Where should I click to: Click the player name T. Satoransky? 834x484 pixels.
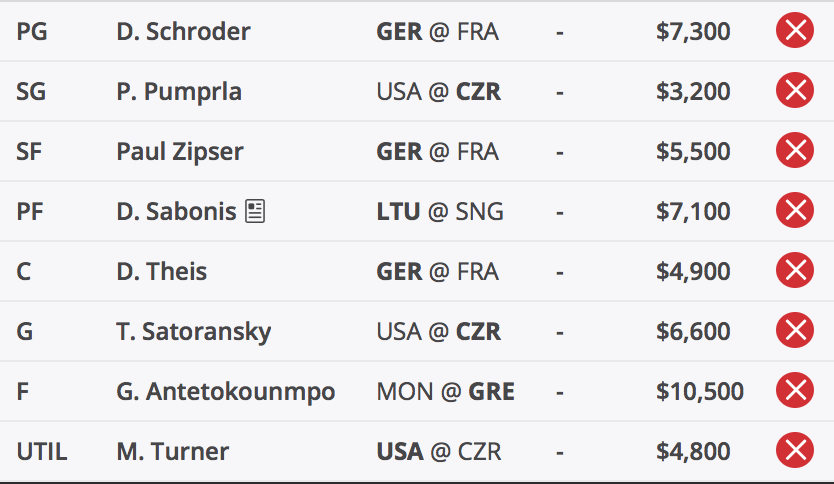(x=194, y=332)
